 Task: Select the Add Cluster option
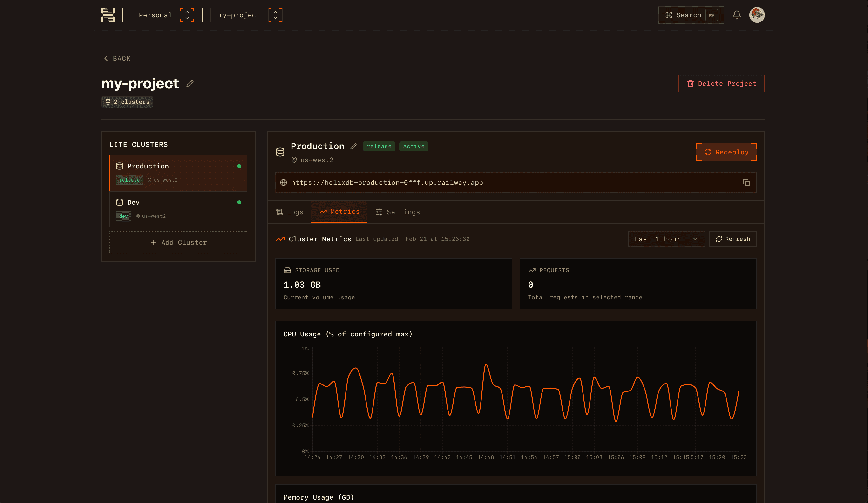pyautogui.click(x=178, y=242)
